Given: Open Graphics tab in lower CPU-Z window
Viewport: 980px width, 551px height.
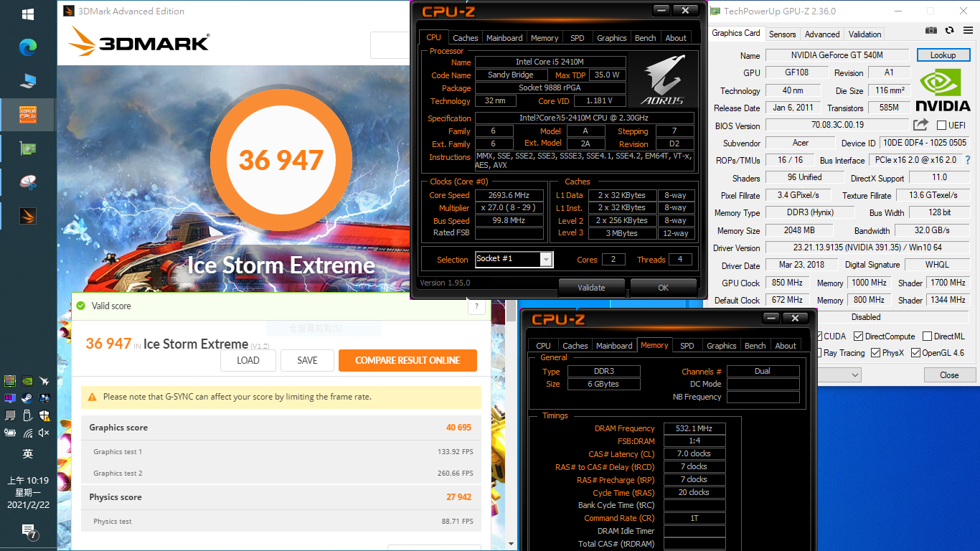Looking at the screenshot, I should 722,346.
